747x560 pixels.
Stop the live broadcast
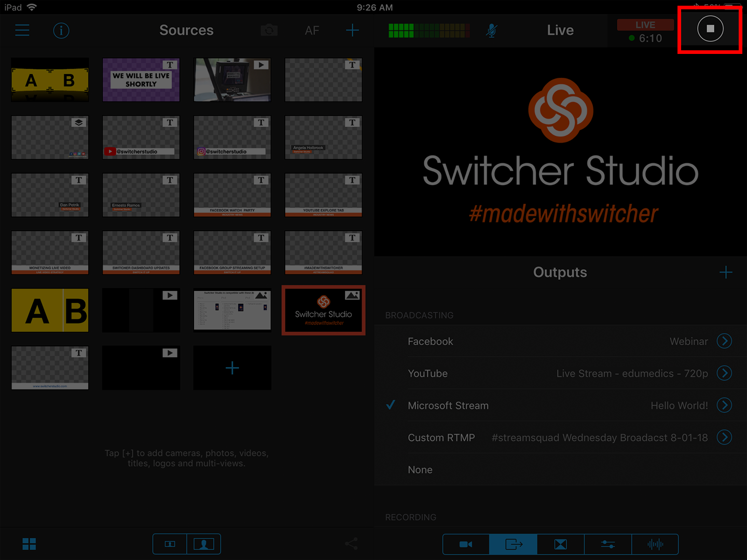click(710, 29)
